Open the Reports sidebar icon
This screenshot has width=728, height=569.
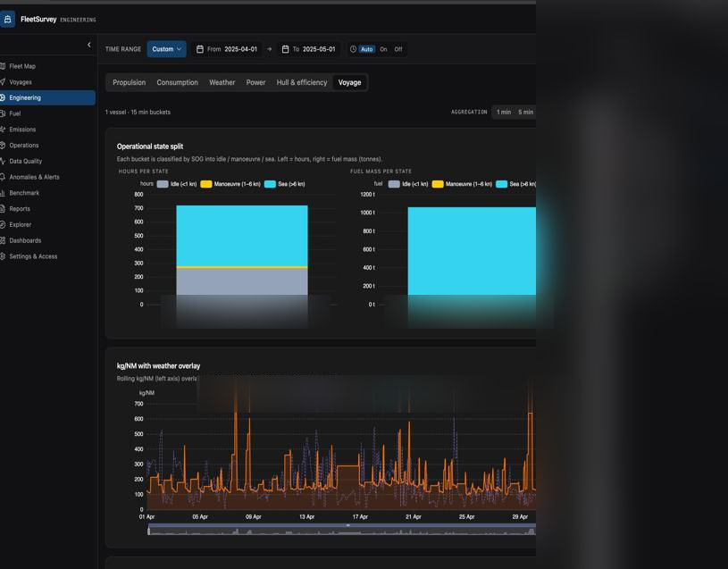click(x=3, y=208)
